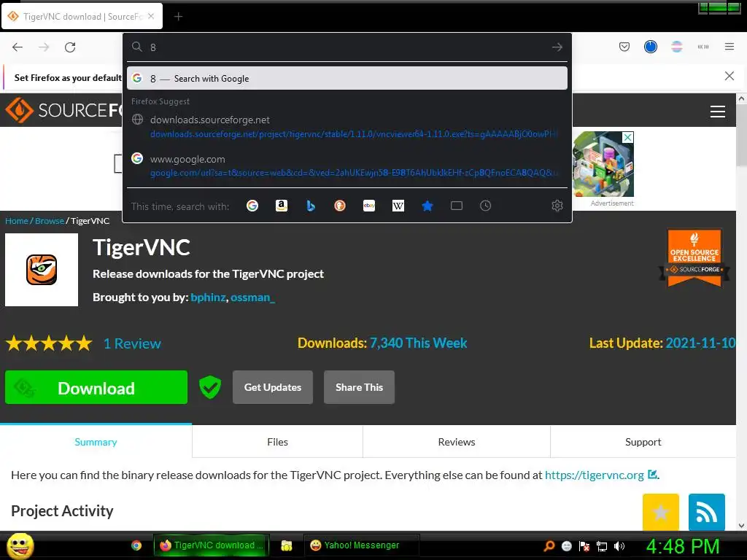Click the five-star rating
Image resolution: width=747 pixels, height=560 pixels.
click(49, 343)
